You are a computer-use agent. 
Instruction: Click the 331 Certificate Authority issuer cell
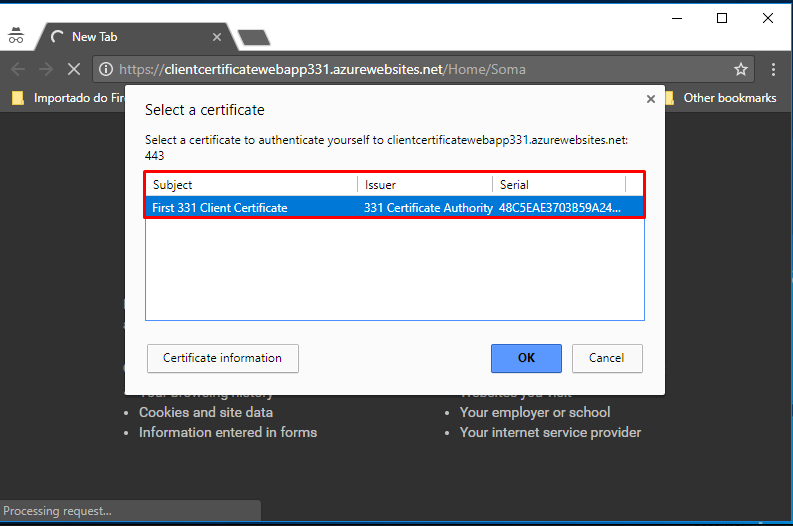click(428, 207)
